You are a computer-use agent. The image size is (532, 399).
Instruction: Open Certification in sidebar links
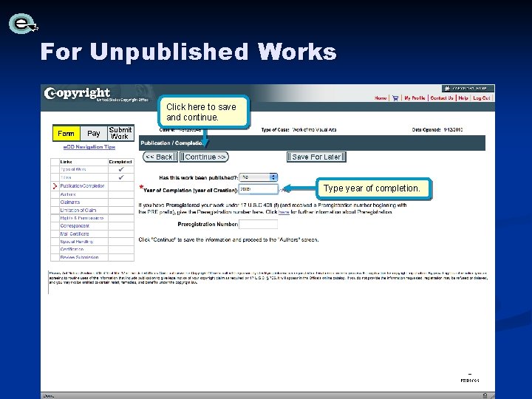[x=72, y=250]
